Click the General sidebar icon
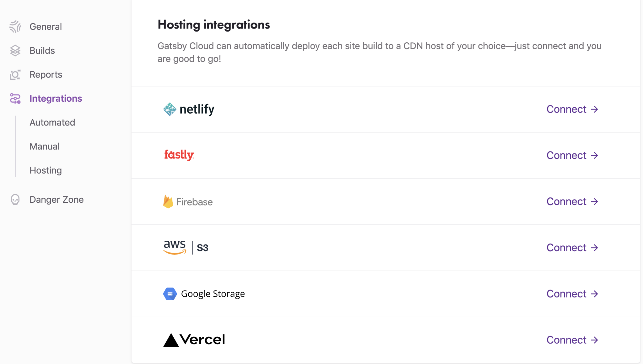 tap(15, 27)
